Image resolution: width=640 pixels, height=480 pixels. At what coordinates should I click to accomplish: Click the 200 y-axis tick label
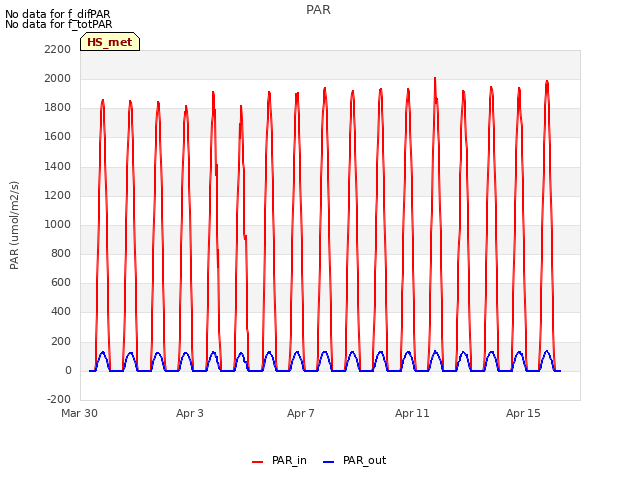coord(61,341)
